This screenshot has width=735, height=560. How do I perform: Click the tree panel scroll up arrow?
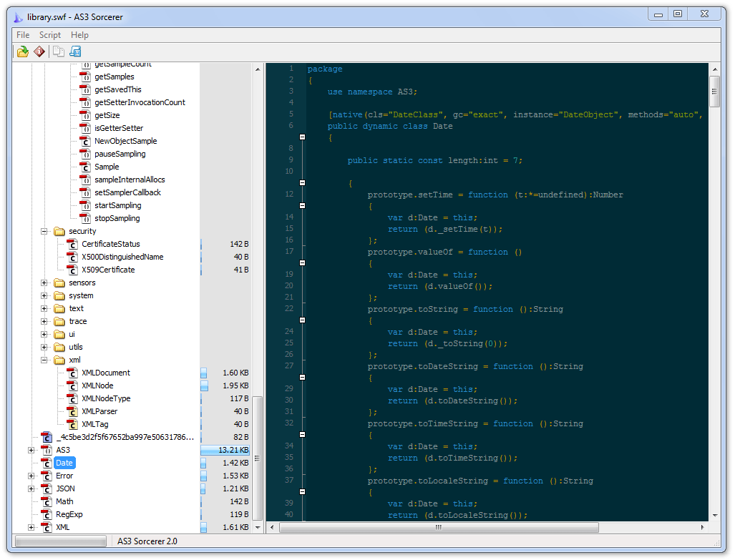(x=258, y=69)
